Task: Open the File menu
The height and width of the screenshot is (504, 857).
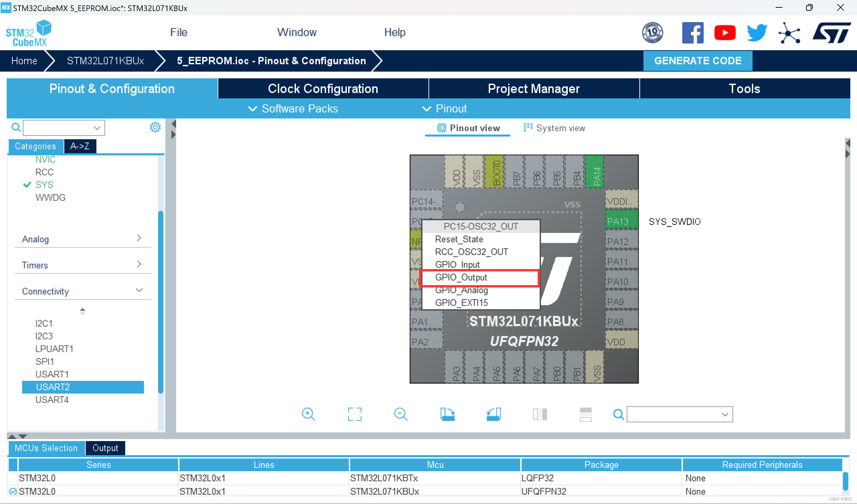Action: point(178,32)
